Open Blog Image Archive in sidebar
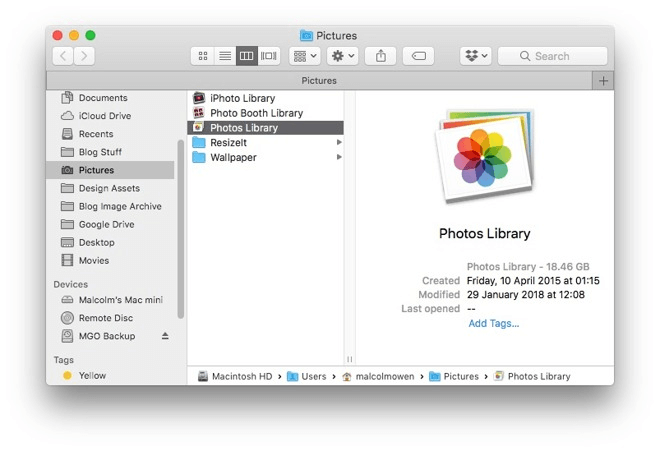 point(110,206)
